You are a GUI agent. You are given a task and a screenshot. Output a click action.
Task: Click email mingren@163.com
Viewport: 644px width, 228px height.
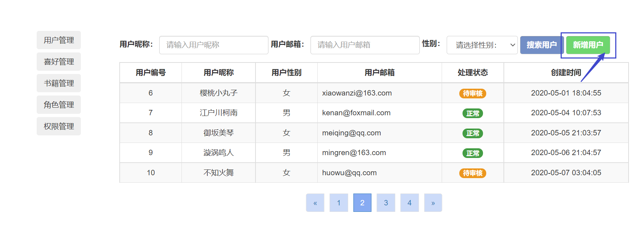click(x=354, y=153)
